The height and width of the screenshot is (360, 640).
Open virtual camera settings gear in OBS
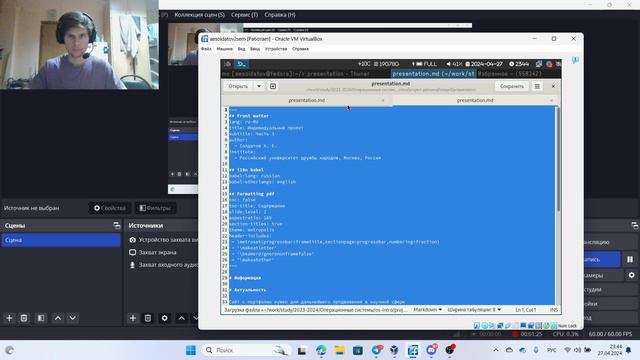pos(631,275)
